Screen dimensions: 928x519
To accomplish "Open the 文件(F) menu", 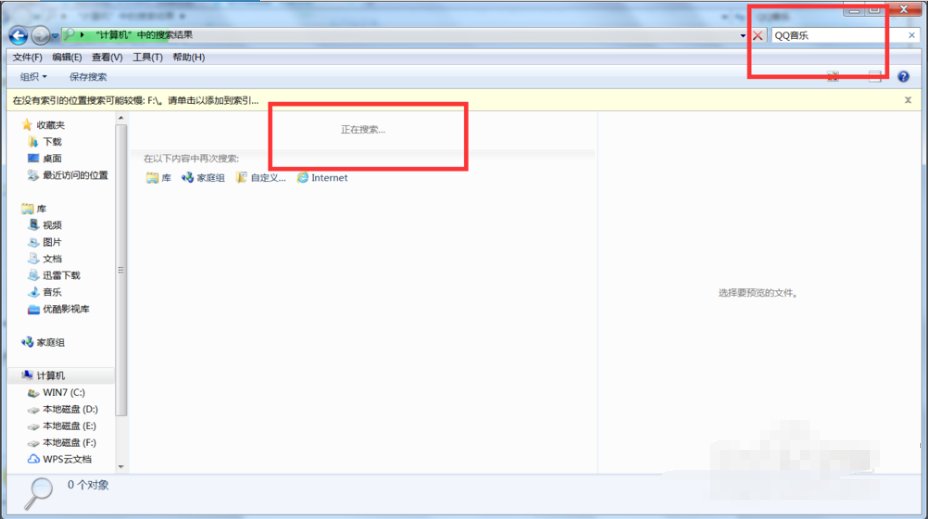I will [x=27, y=57].
